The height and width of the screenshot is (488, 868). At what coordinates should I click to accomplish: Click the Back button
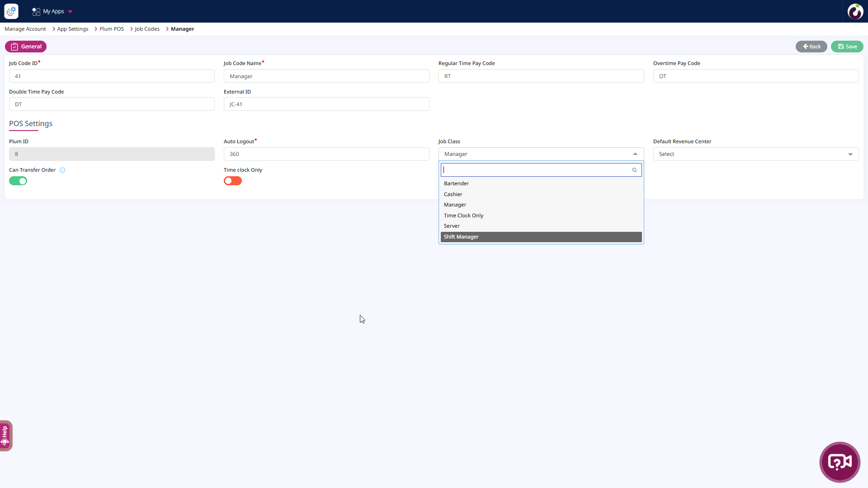[811, 47]
